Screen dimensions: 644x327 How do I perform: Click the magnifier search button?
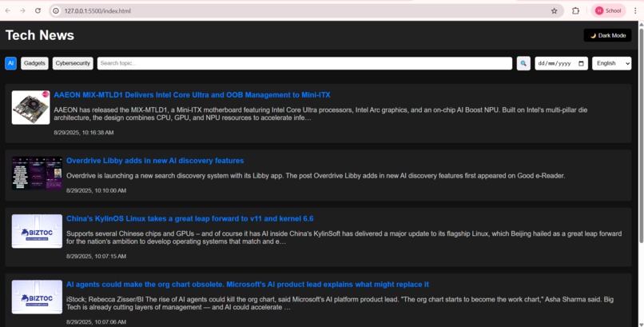(x=523, y=63)
